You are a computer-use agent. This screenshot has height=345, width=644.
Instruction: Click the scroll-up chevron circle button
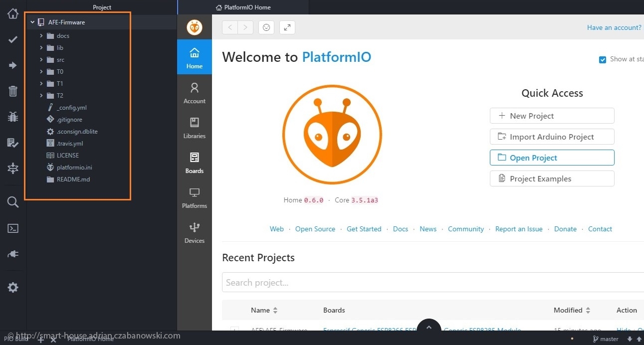click(x=428, y=329)
